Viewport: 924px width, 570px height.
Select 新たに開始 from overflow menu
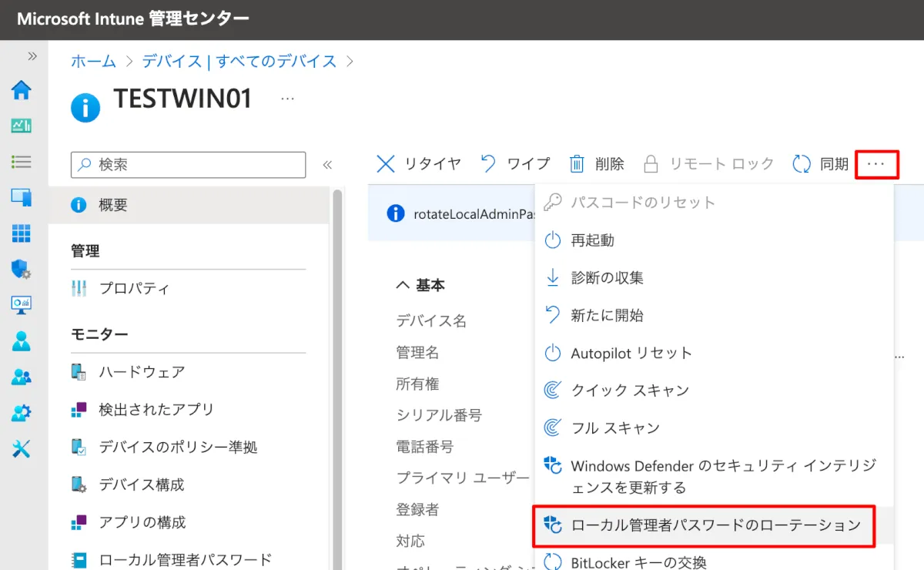pos(715,316)
